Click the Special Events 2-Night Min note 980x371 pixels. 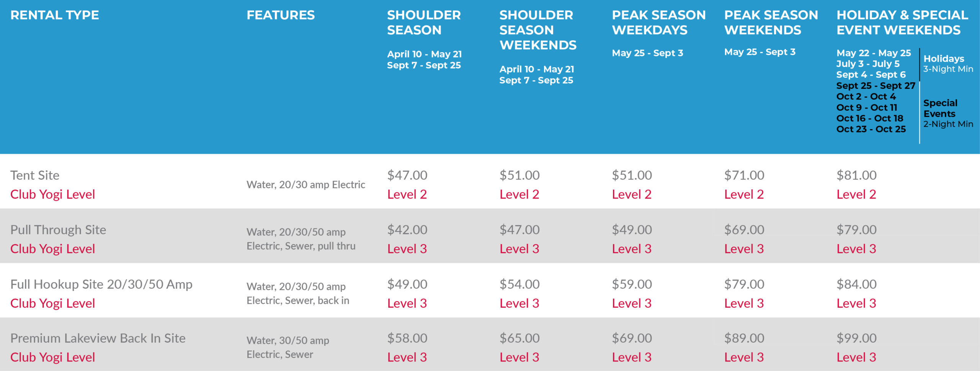[x=948, y=113]
